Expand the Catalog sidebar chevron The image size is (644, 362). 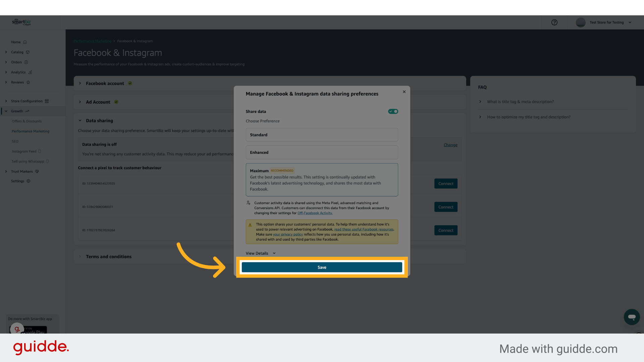6,52
